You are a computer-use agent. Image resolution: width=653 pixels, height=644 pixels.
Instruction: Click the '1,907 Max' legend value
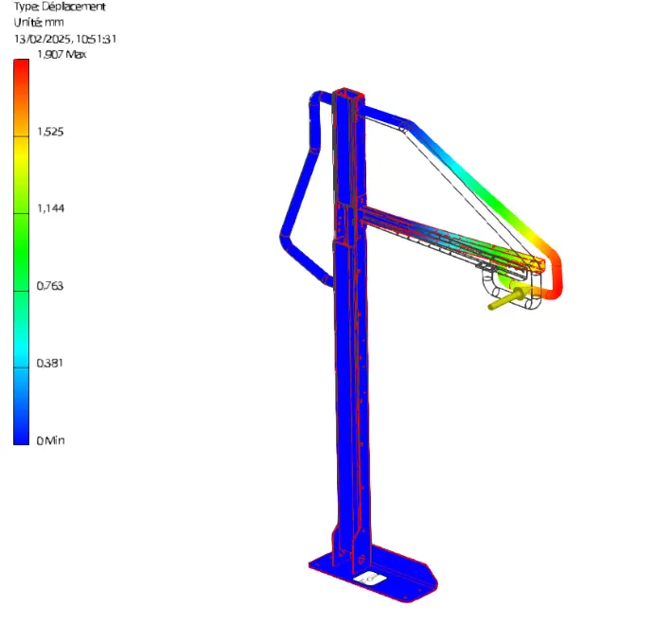(62, 54)
